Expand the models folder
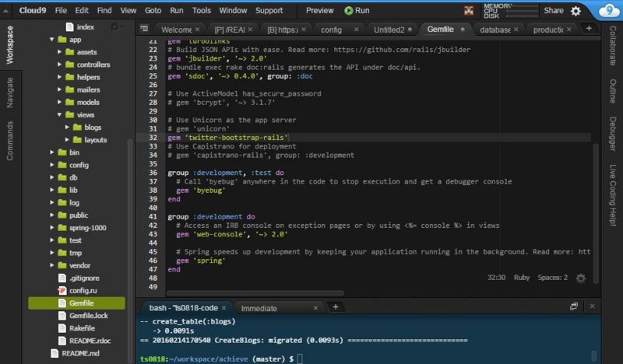Screen dimensions: 623x364 point(59,102)
